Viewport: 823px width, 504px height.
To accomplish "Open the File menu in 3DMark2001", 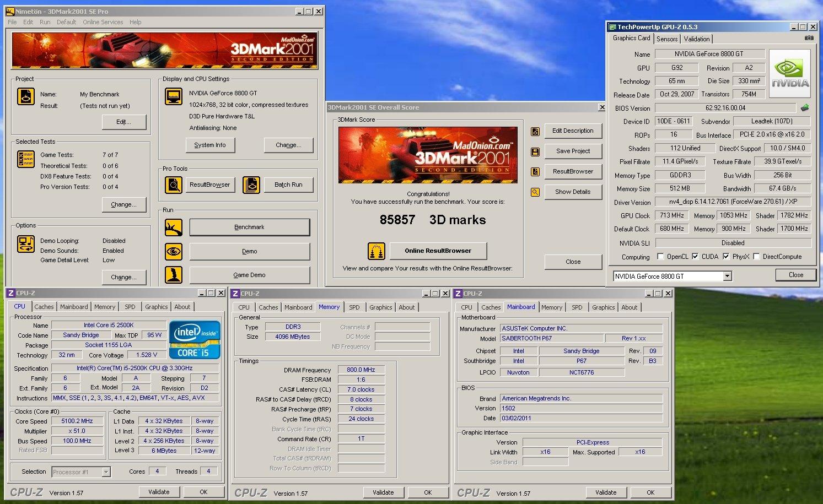I will click(x=12, y=22).
